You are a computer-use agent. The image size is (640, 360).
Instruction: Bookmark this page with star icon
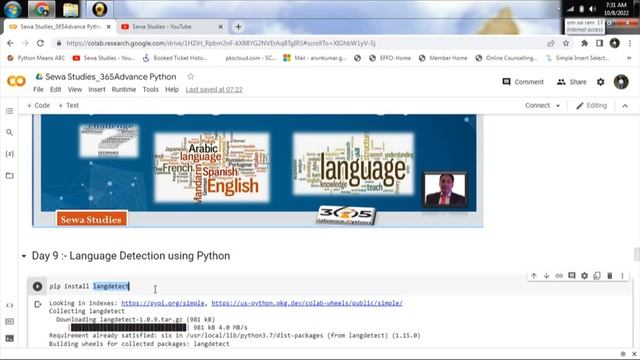pyautogui.click(x=566, y=43)
